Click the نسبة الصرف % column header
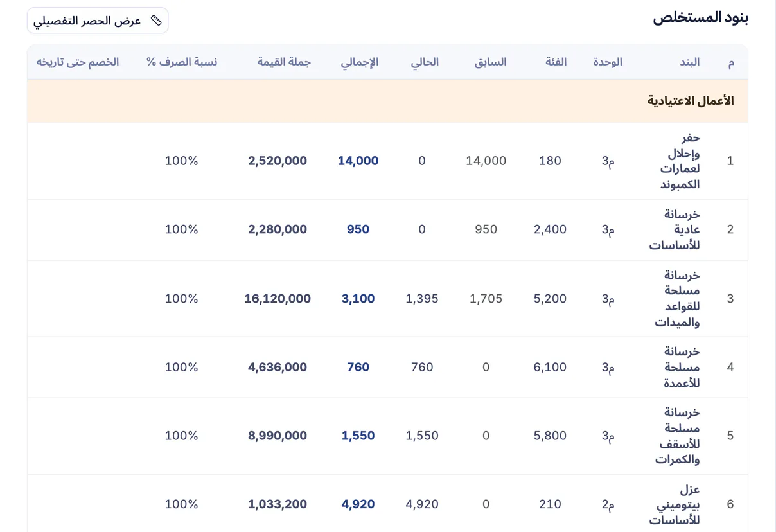Viewport: 776px width, 532px height. [x=182, y=62]
